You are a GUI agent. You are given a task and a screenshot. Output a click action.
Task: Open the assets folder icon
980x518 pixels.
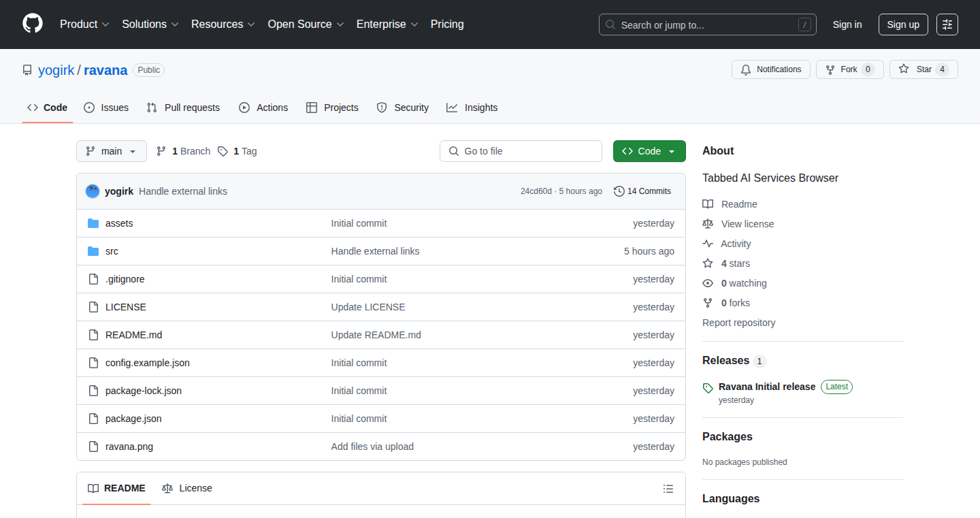click(93, 223)
